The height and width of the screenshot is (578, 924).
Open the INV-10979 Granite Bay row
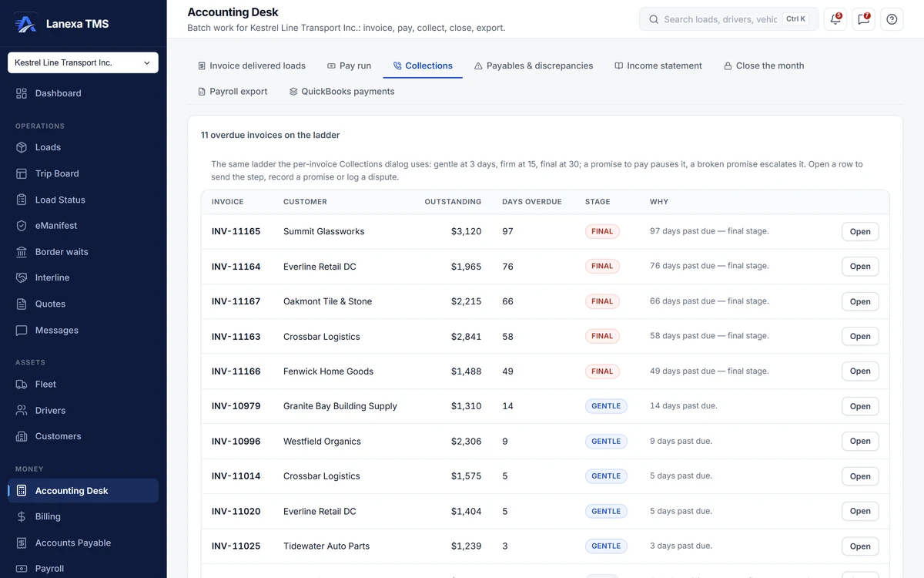coord(860,406)
